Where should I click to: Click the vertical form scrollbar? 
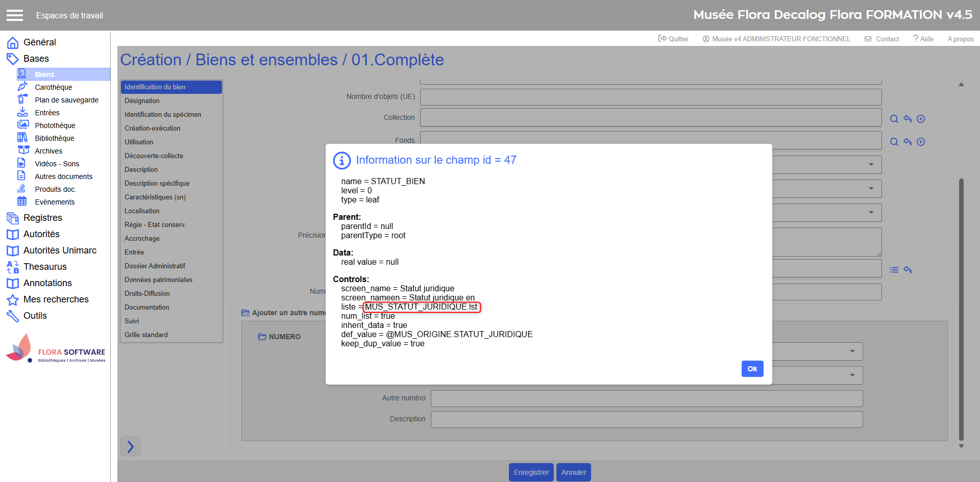[x=961, y=306]
